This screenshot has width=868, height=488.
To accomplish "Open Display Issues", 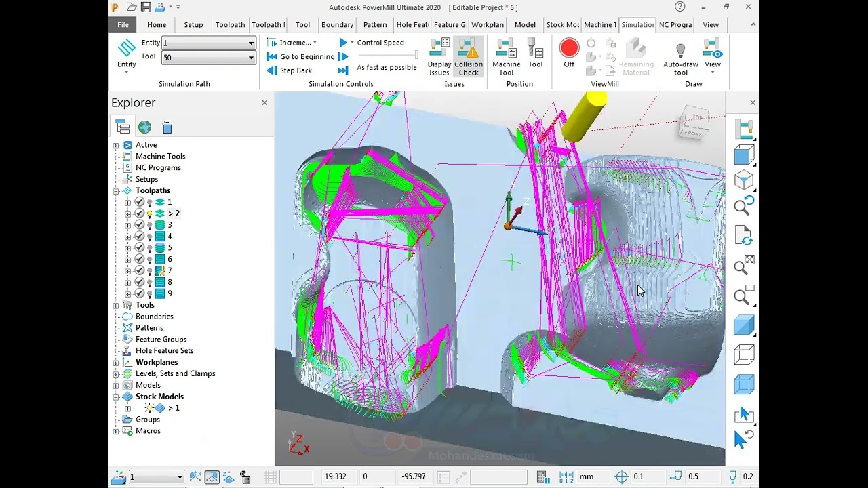I will (439, 57).
